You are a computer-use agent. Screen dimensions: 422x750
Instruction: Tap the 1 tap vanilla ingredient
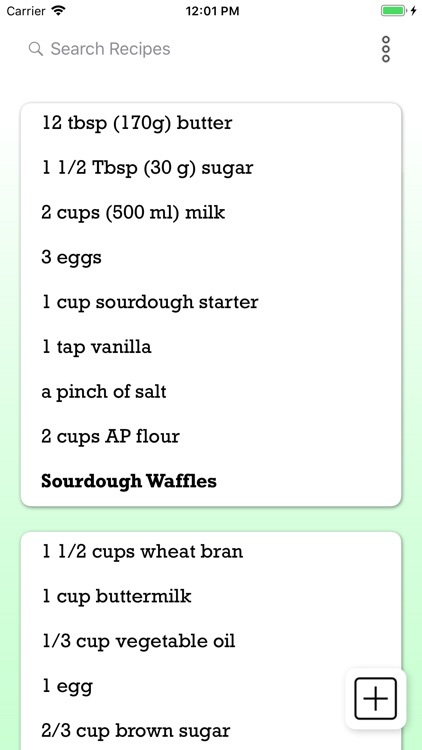97,347
